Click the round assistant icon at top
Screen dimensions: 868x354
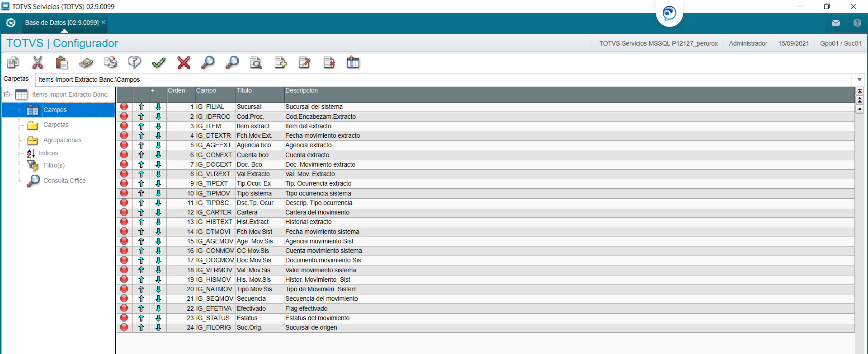670,13
